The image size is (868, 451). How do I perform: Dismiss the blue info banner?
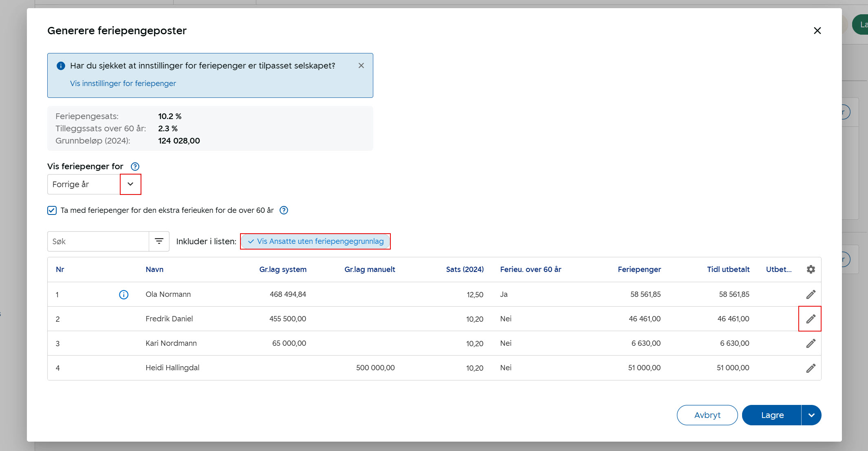pos(361,66)
